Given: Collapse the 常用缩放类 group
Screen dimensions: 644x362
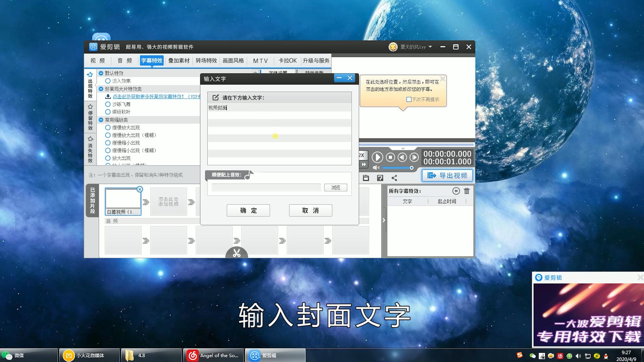Looking at the screenshot, I should (101, 120).
